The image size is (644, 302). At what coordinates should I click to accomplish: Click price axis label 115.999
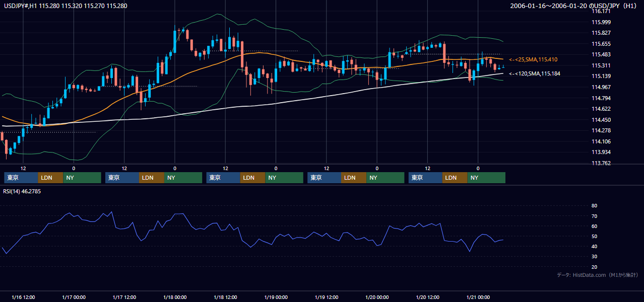pos(601,22)
